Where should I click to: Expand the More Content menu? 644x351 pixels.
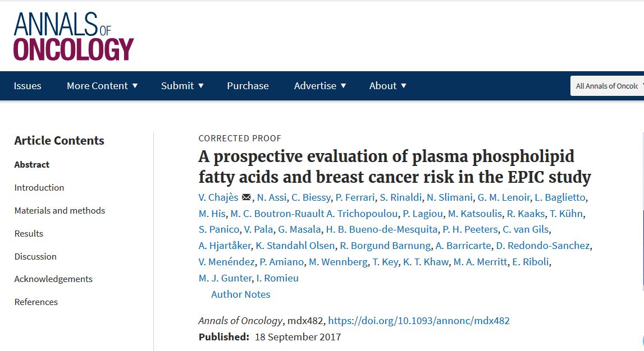[x=102, y=86]
